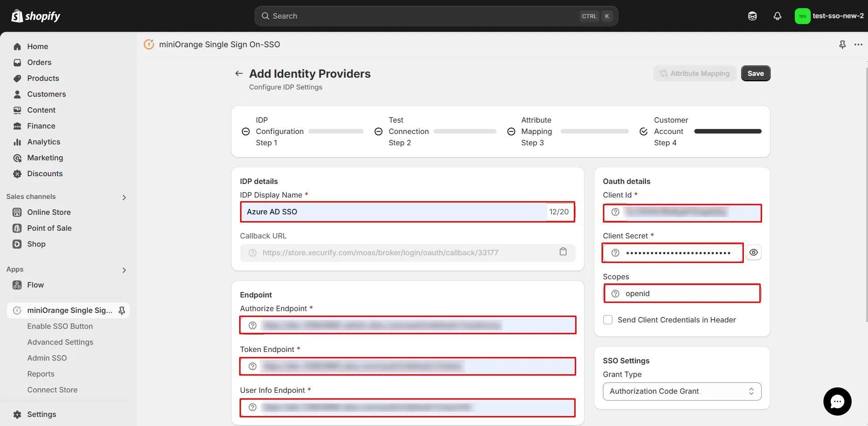Click the Customer Account progress bar
The width and height of the screenshot is (868, 426).
728,131
